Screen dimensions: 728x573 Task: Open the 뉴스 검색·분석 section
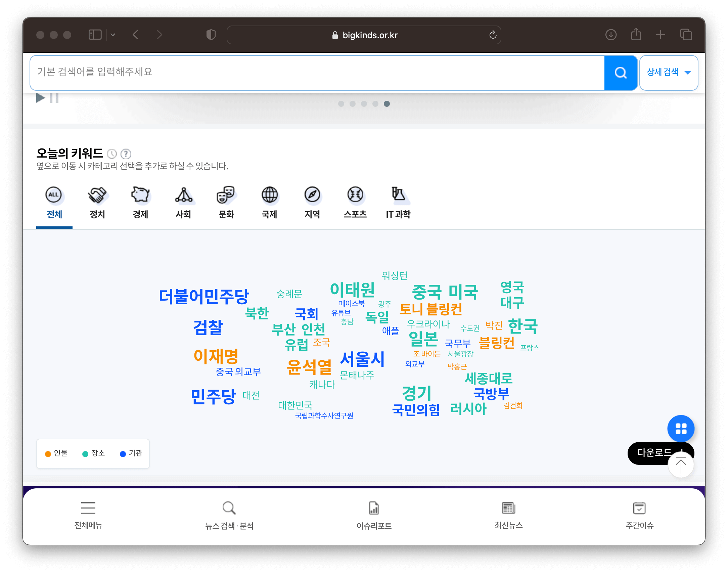coord(229,516)
